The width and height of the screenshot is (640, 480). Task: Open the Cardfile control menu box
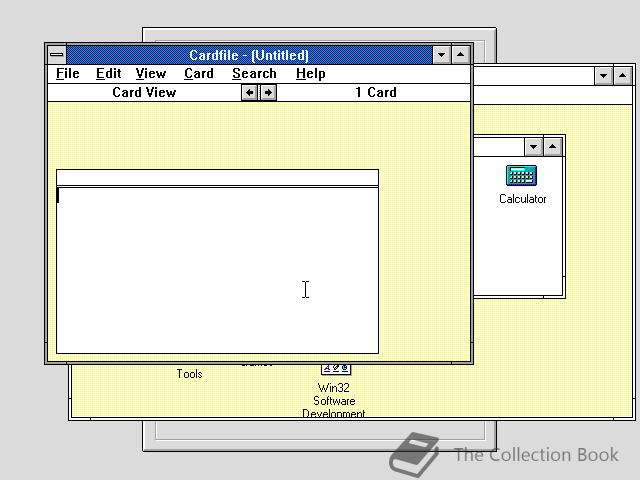[x=57, y=54]
